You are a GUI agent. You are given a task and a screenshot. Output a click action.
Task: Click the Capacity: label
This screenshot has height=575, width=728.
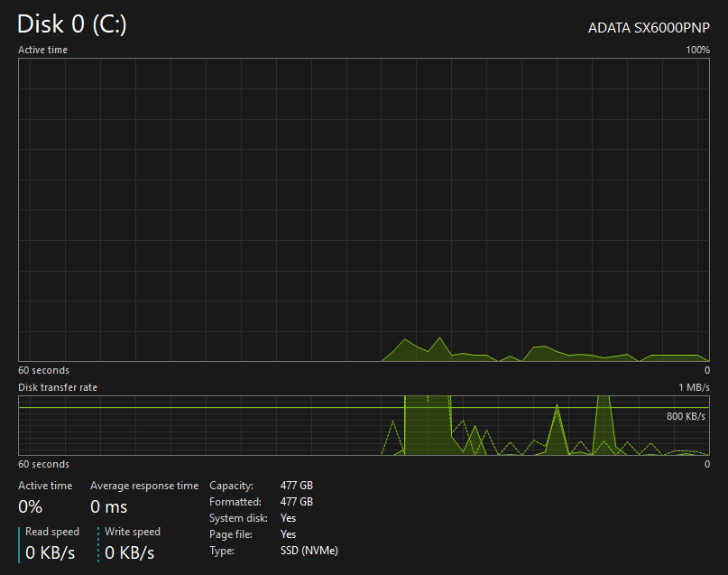[231, 486]
